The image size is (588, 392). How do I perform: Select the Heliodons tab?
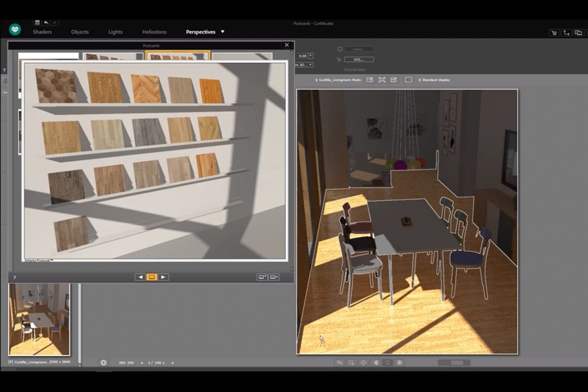pyautogui.click(x=154, y=32)
